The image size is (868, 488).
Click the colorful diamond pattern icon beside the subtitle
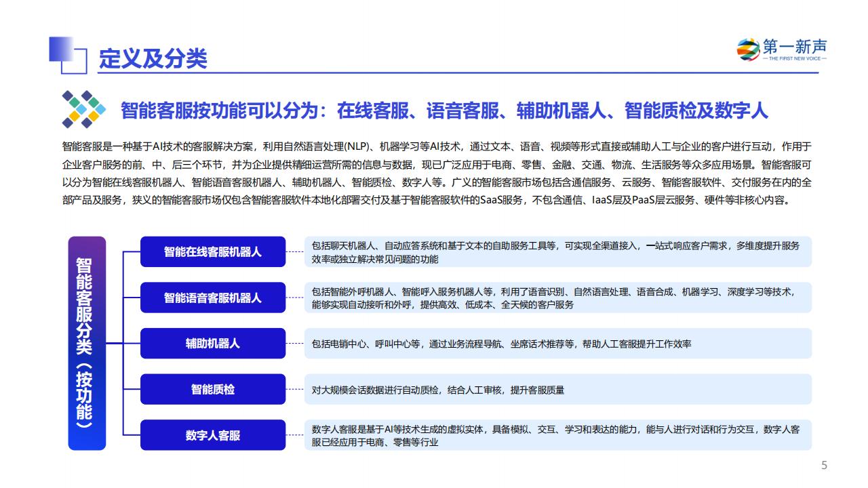coord(85,109)
